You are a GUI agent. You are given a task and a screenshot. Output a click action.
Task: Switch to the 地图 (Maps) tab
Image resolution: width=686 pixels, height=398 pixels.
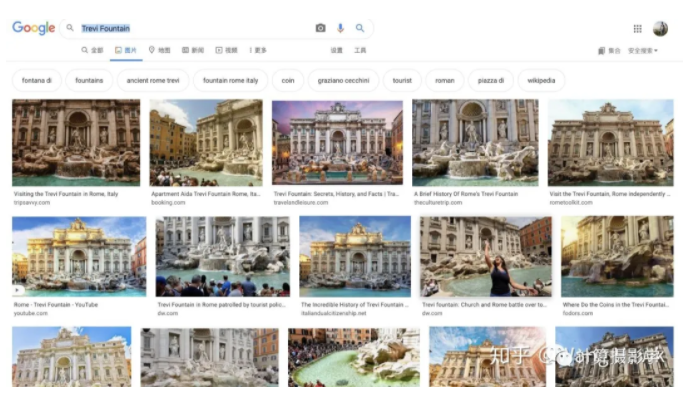(159, 50)
